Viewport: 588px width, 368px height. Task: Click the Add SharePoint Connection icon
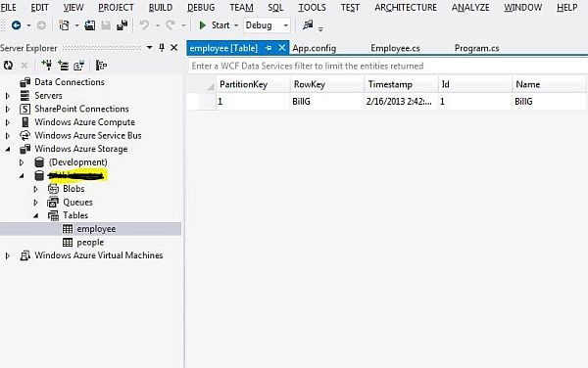(78, 66)
